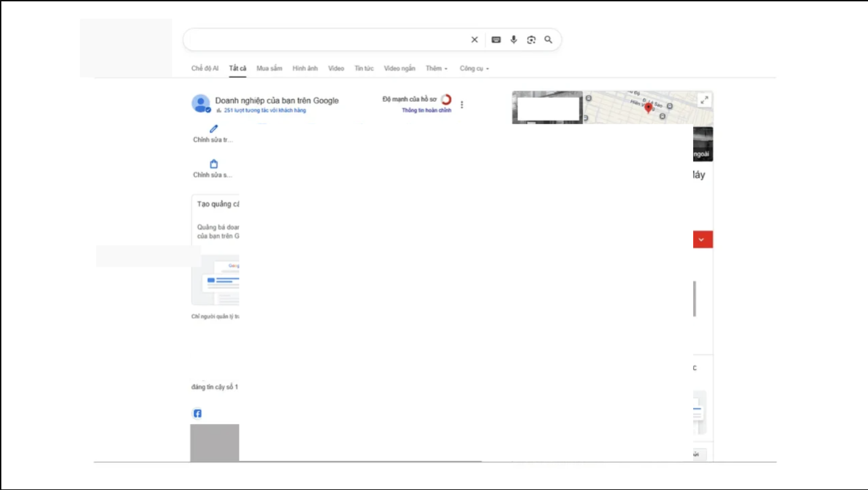The height and width of the screenshot is (490, 868).
Task: Click the đáng tin cậy số 1 text
Action: click(214, 387)
